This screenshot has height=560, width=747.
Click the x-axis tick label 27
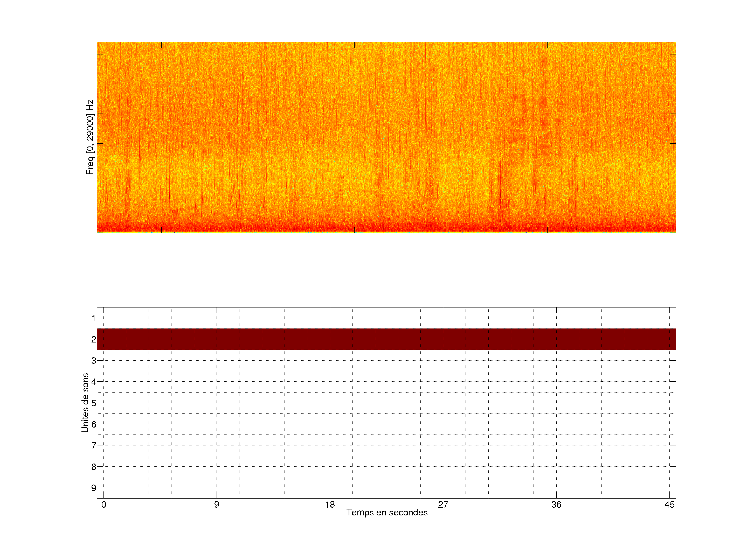point(443,505)
